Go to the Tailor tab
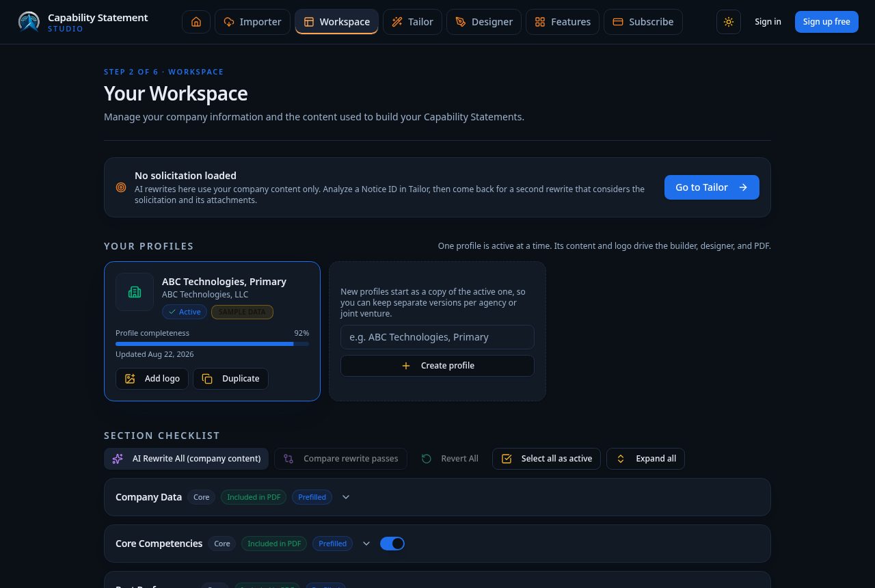 click(x=412, y=22)
